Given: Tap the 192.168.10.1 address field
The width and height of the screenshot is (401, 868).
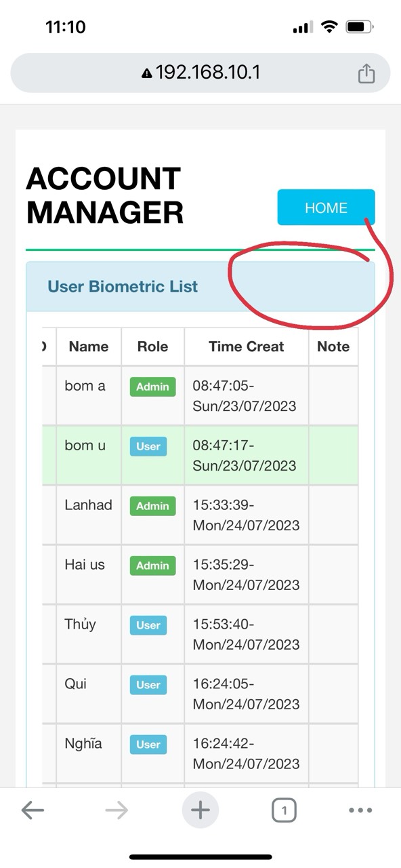Looking at the screenshot, I should tap(200, 73).
